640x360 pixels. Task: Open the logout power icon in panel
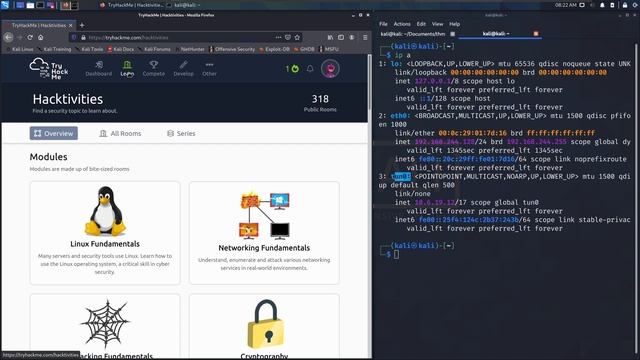click(x=635, y=5)
